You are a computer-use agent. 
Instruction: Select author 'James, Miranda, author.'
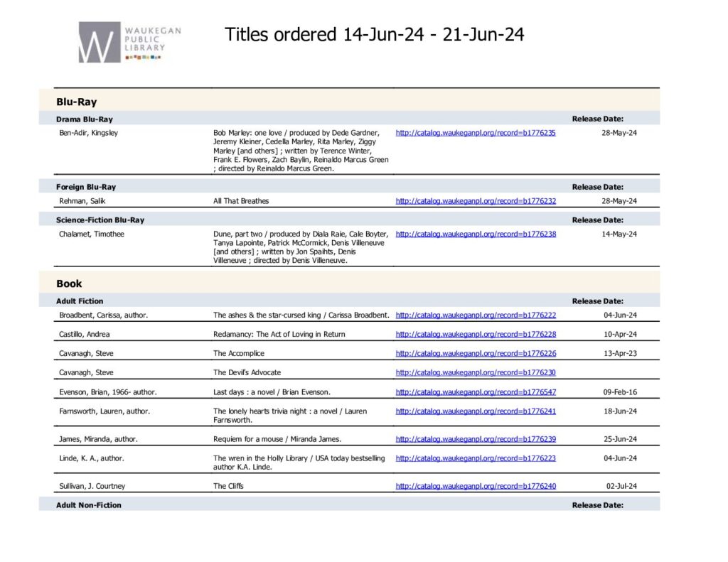click(98, 439)
